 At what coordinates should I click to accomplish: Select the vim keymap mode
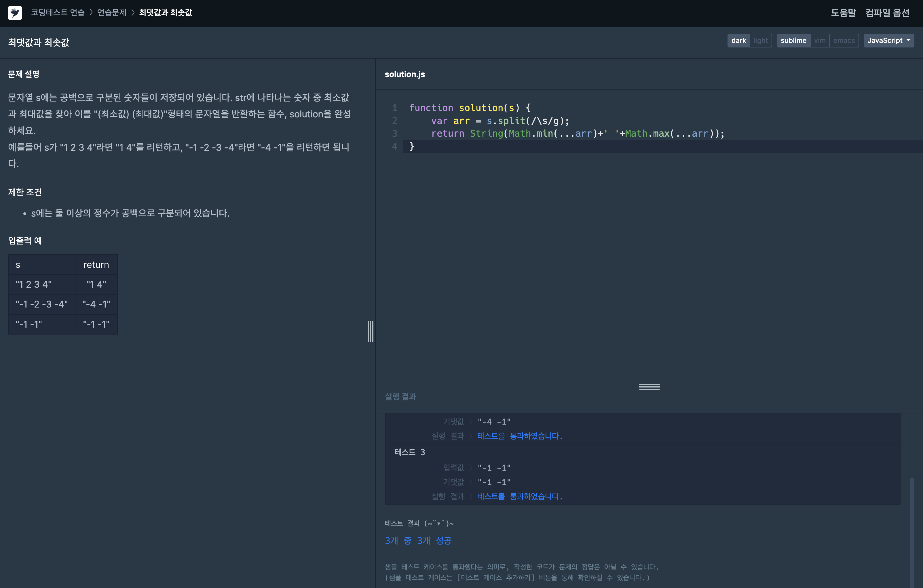point(820,41)
